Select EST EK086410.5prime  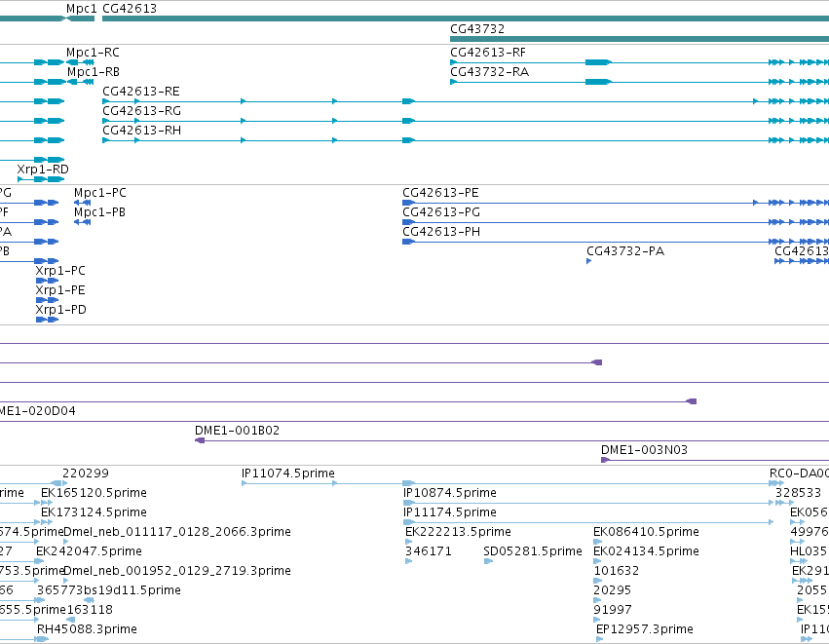[x=646, y=532]
